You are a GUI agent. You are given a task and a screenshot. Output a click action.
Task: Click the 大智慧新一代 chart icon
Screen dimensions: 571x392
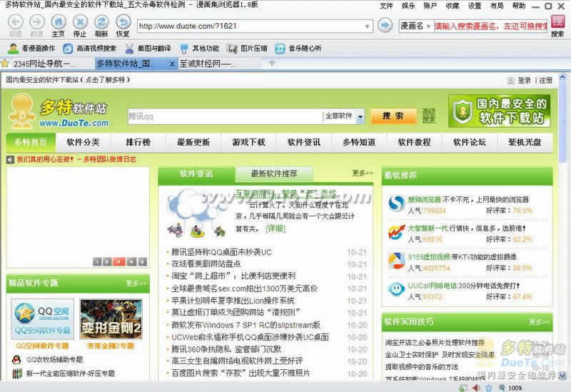tap(396, 233)
